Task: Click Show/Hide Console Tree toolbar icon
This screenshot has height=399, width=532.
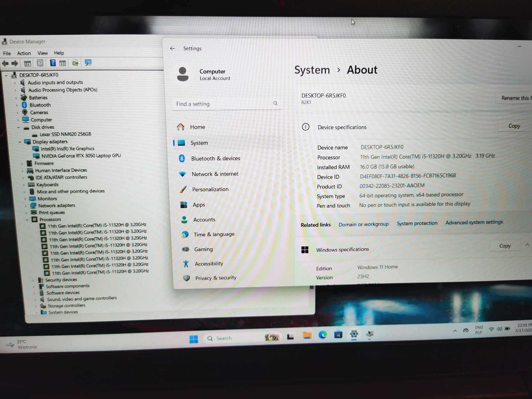Action: click(27, 63)
